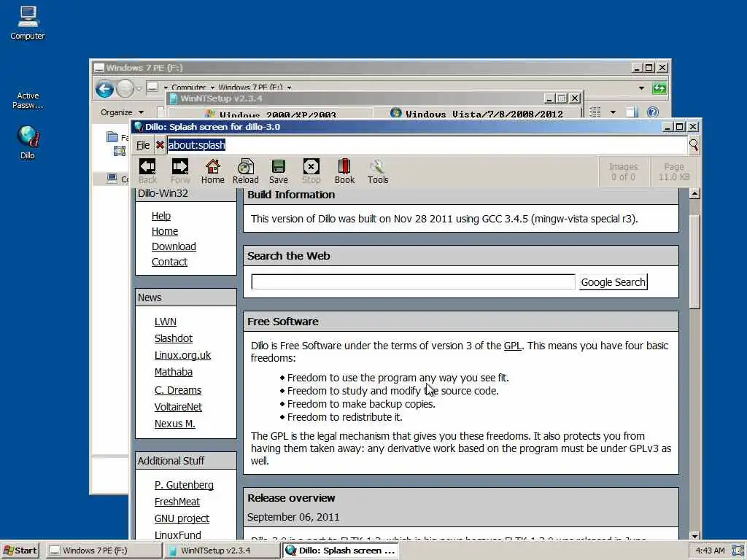Open the LWN news link
The height and width of the screenshot is (560, 747).
(x=166, y=322)
